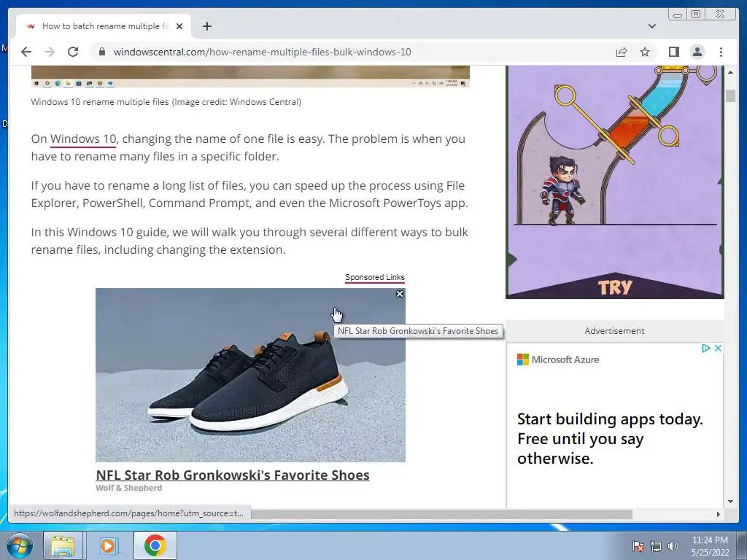
Task: Click the image caption 'Windows 10 rename multiple files'
Action: click(x=100, y=102)
